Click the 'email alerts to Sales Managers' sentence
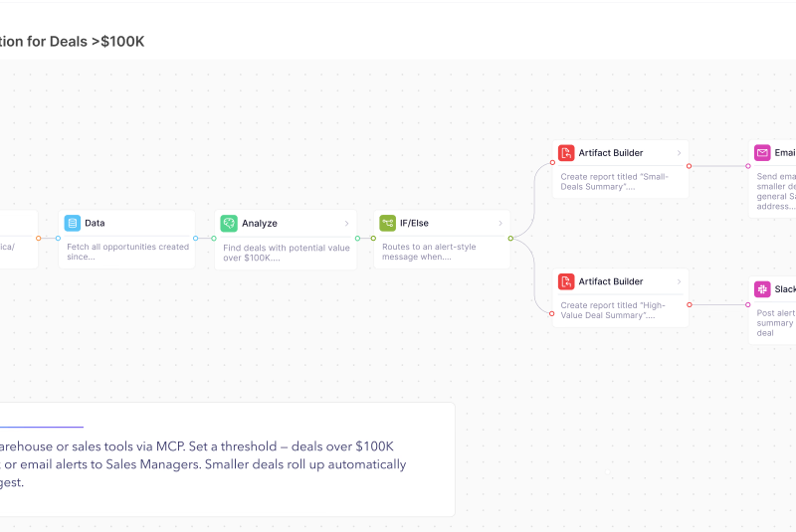Image resolution: width=796 pixels, height=532 pixels. point(108,464)
